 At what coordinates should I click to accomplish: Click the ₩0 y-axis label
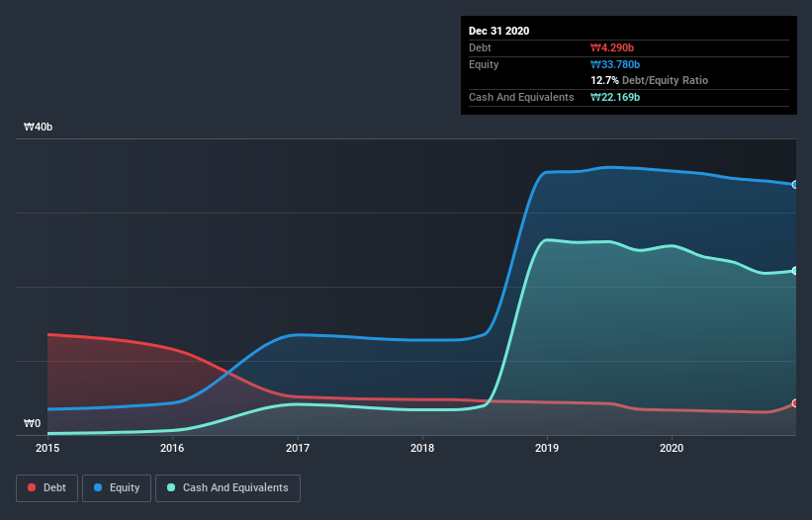[32, 423]
